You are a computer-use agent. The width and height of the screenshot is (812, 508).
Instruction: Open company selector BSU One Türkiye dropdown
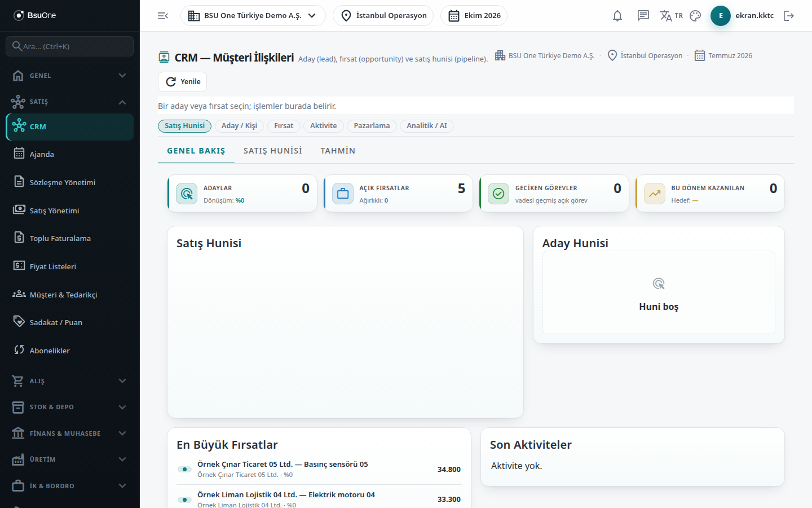coord(253,16)
